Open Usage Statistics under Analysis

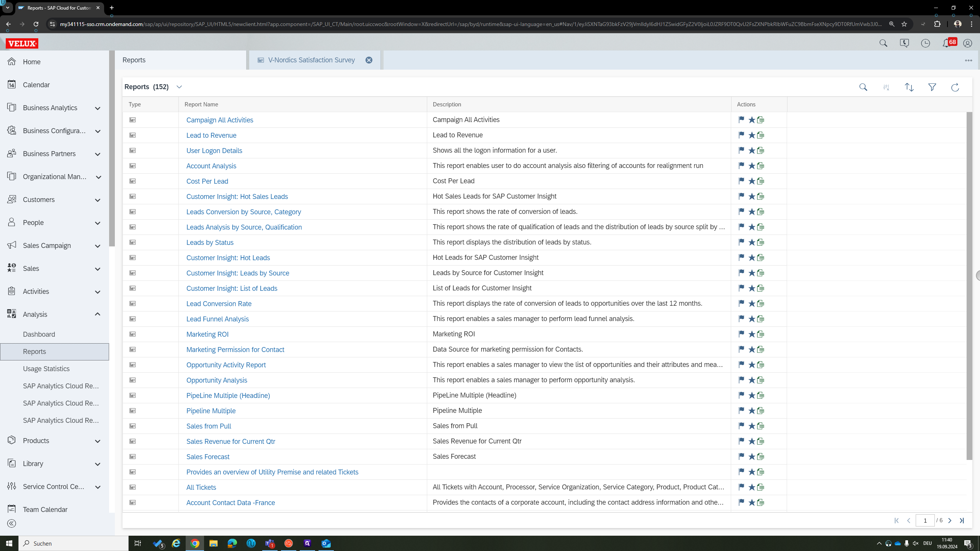46,368
